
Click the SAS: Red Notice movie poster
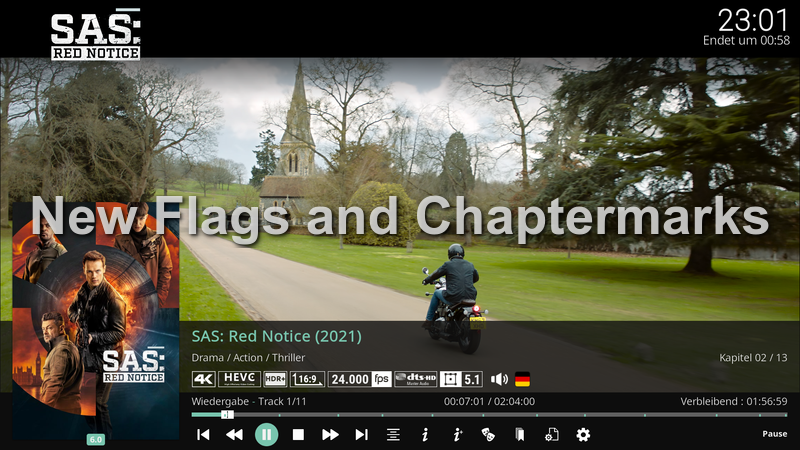tap(96, 320)
